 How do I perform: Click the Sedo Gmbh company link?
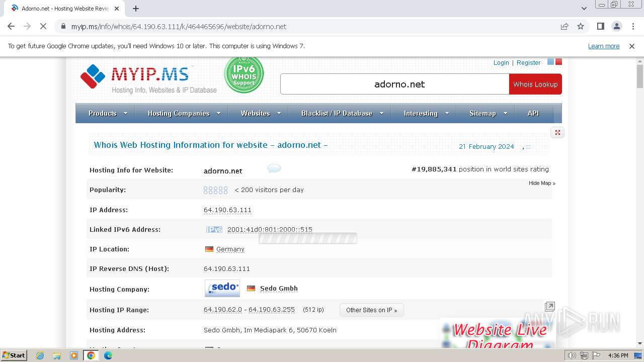click(279, 288)
